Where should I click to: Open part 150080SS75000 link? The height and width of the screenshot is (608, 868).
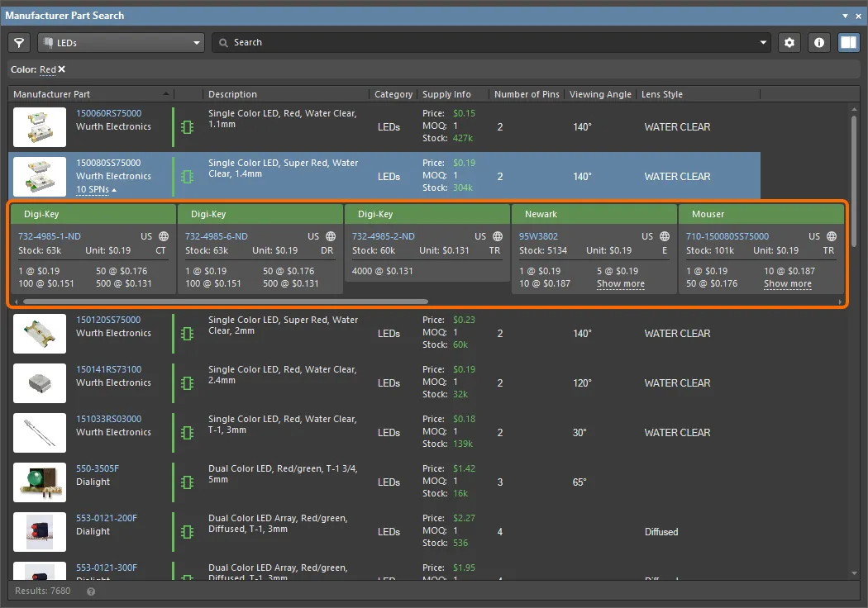[108, 164]
